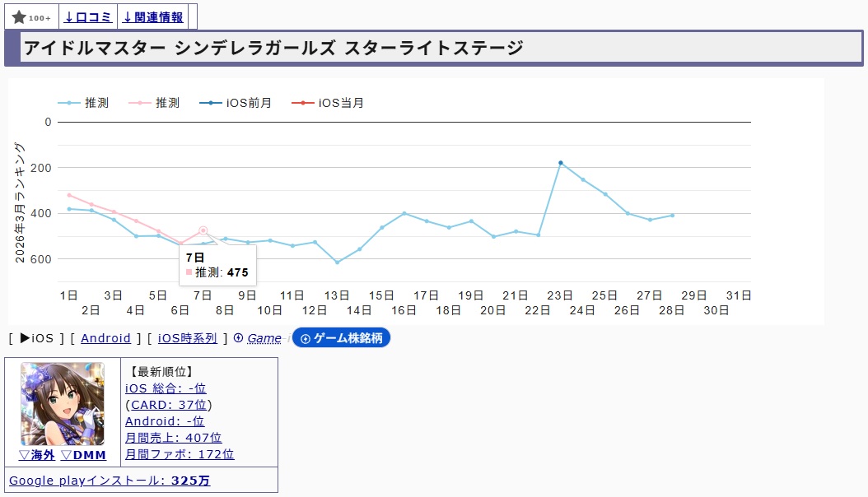Image resolution: width=868 pixels, height=497 pixels.
Task: Toggle the light blue 推測 legend series
Action: (x=83, y=103)
